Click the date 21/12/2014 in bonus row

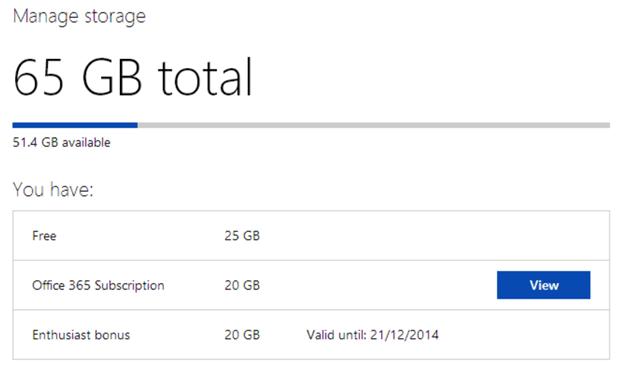tap(405, 335)
